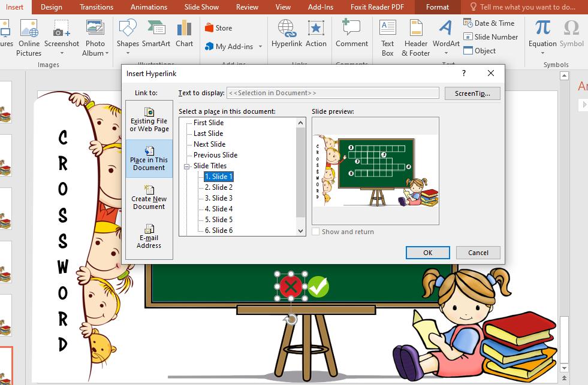Viewport: 588px width, 385px height.
Task: Open the ScreenTip dialog
Action: (x=471, y=93)
